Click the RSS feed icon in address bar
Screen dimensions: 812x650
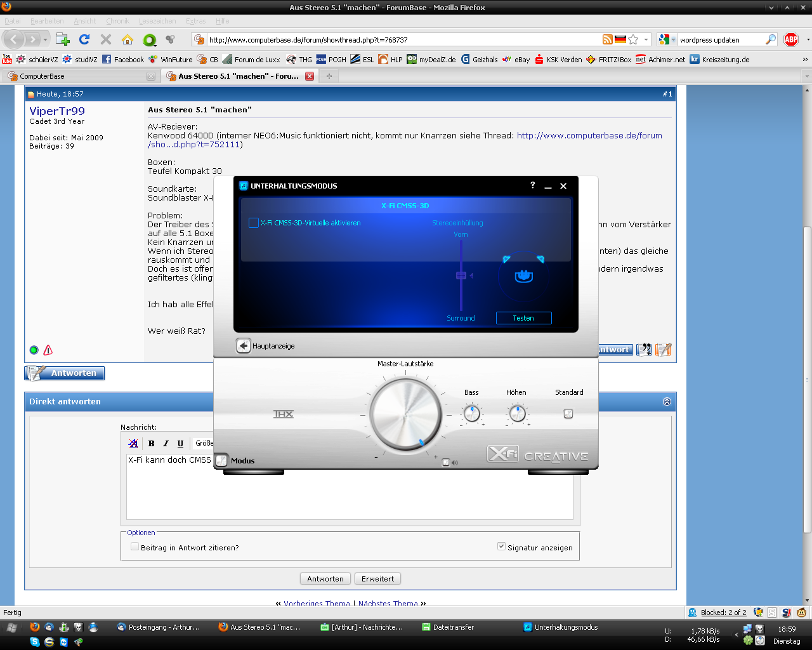(608, 39)
